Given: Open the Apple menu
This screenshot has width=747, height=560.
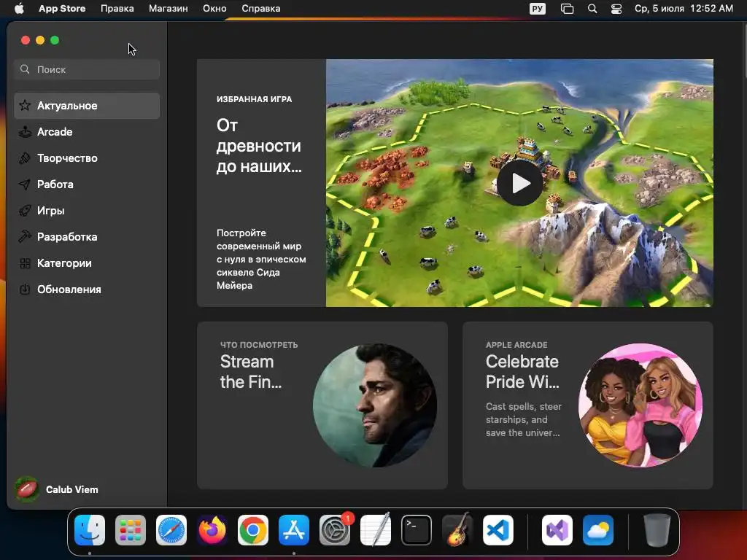Looking at the screenshot, I should (x=19, y=9).
